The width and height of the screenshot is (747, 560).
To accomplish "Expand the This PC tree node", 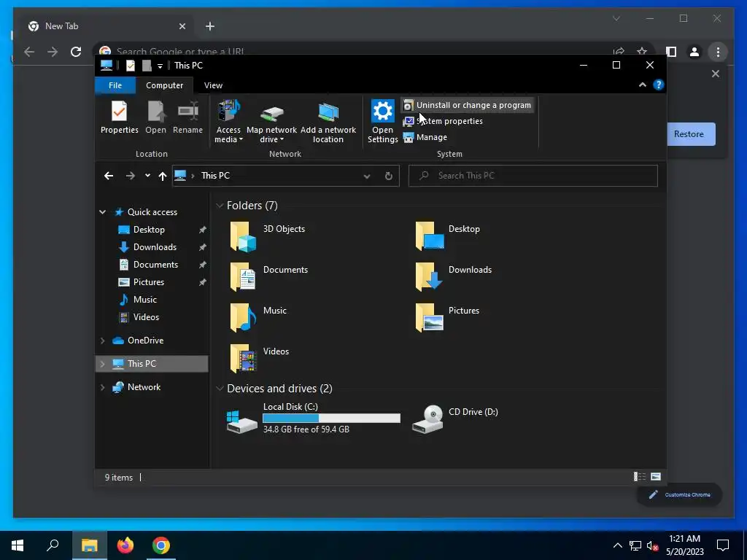I will click(102, 364).
